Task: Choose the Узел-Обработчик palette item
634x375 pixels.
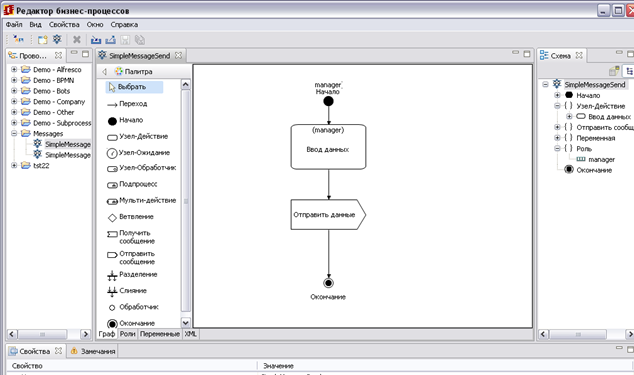Action: tap(142, 168)
